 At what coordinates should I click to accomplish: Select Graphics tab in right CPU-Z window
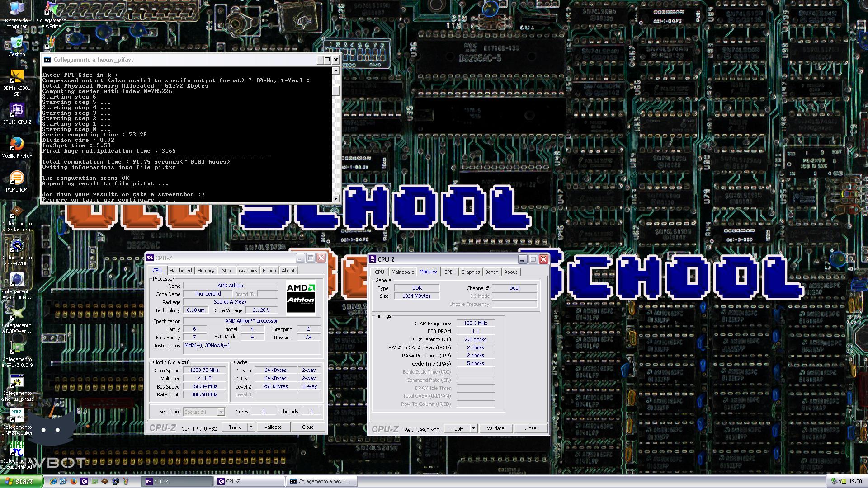click(x=470, y=272)
